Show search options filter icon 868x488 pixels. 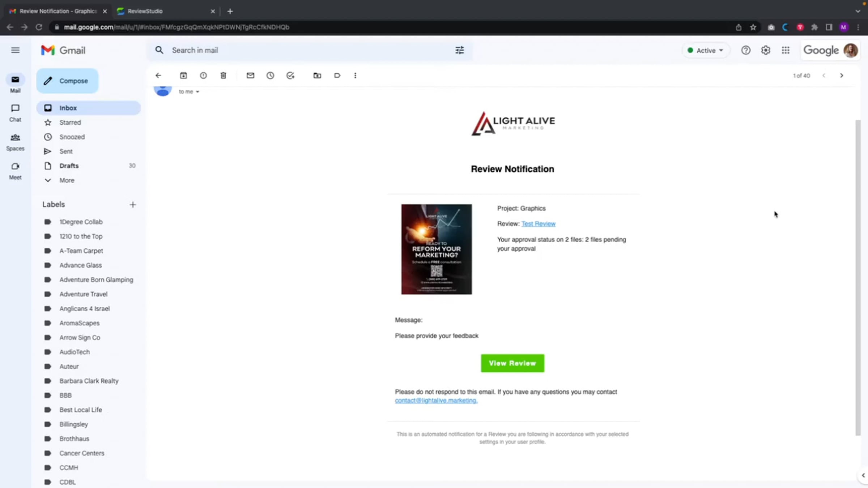[459, 50]
